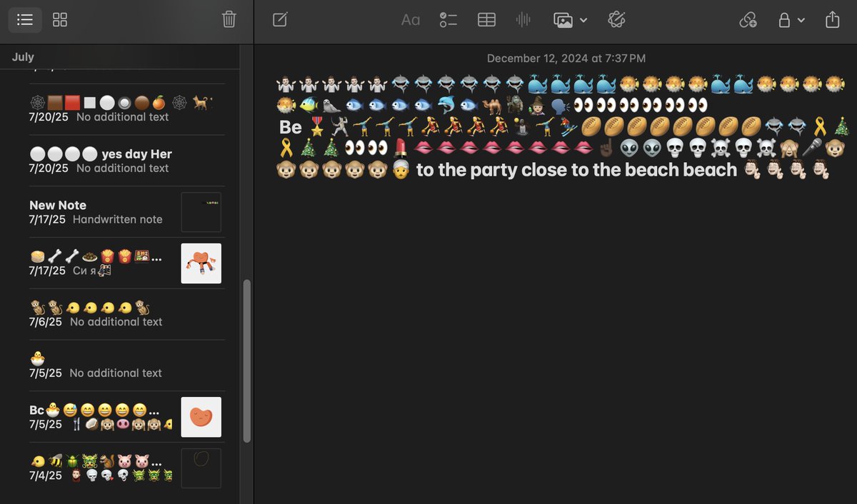The height and width of the screenshot is (504, 857).
Task: Open the photo and media dropdown
Action: point(570,20)
